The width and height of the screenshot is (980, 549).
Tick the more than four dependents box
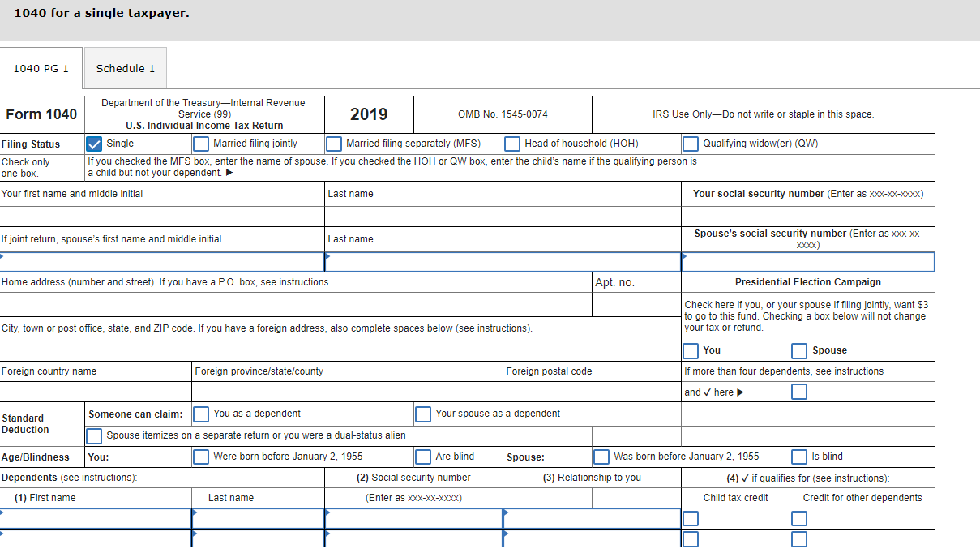point(799,392)
